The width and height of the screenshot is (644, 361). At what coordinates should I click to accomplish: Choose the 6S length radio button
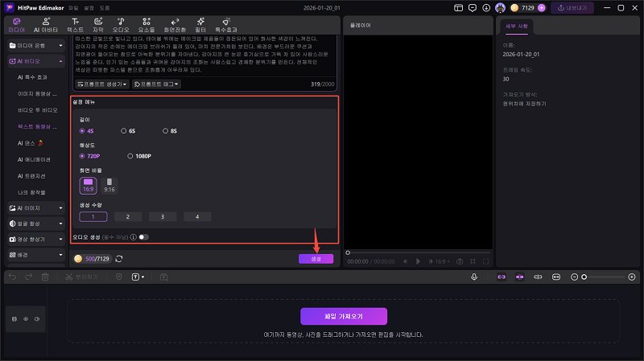[x=124, y=131]
